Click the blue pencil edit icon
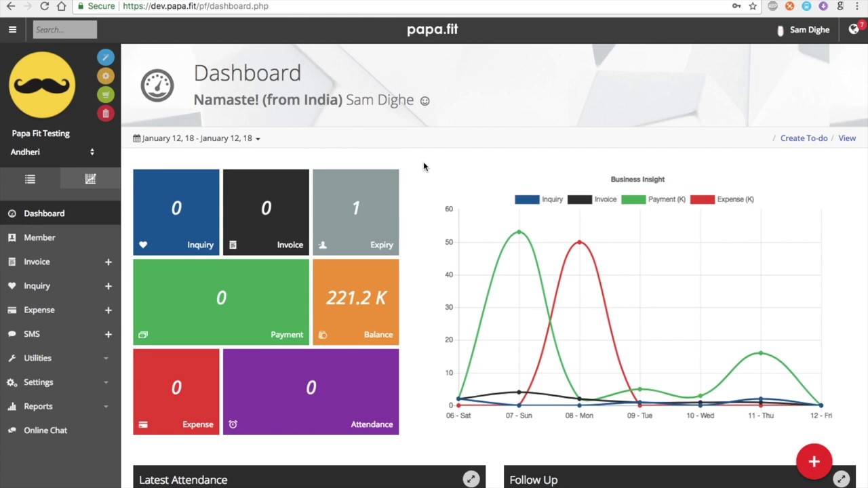 click(x=105, y=58)
